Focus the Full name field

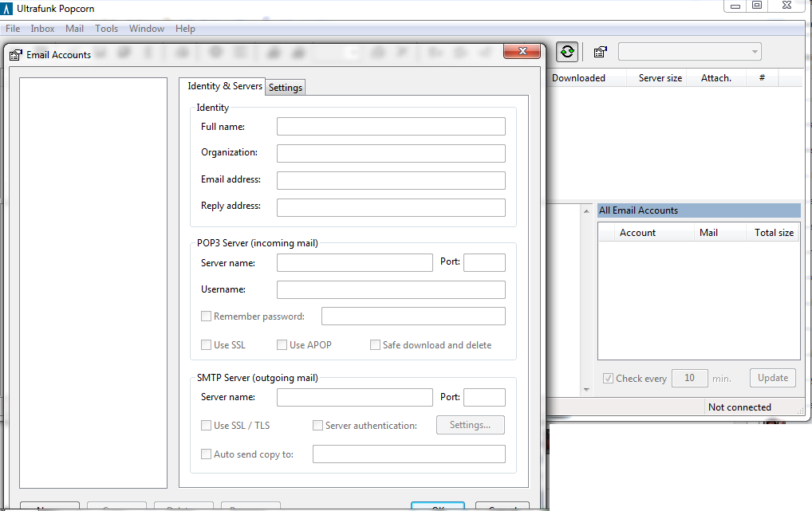click(391, 126)
